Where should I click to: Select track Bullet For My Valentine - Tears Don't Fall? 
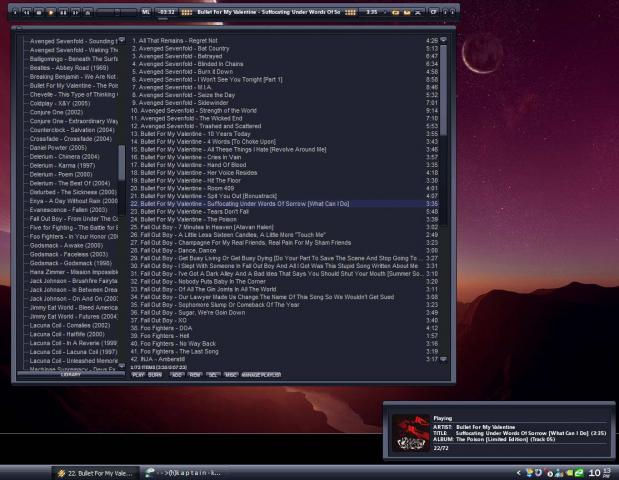[284, 212]
